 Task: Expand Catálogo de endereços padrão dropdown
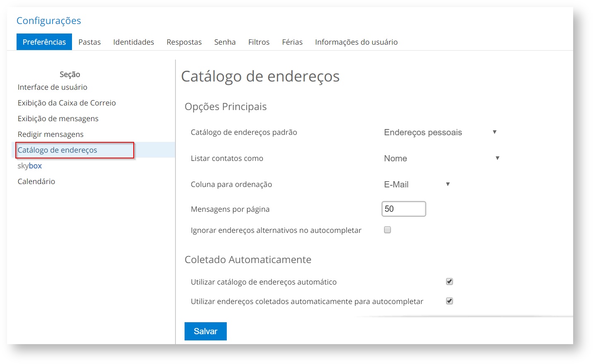(440, 132)
